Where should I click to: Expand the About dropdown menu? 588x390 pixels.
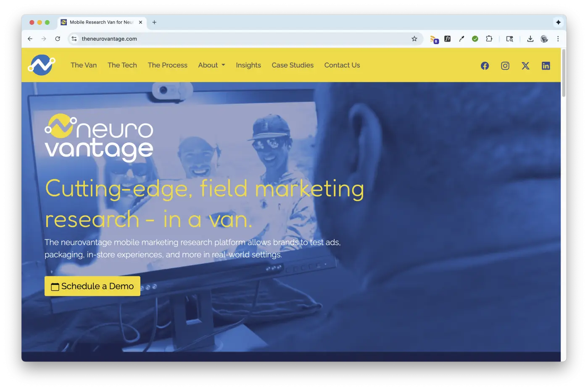click(212, 65)
